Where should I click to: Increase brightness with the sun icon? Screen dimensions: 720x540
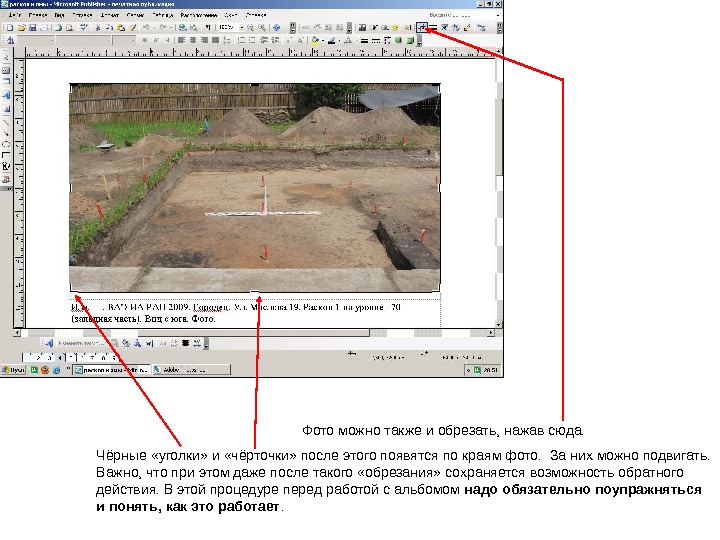pos(395,28)
